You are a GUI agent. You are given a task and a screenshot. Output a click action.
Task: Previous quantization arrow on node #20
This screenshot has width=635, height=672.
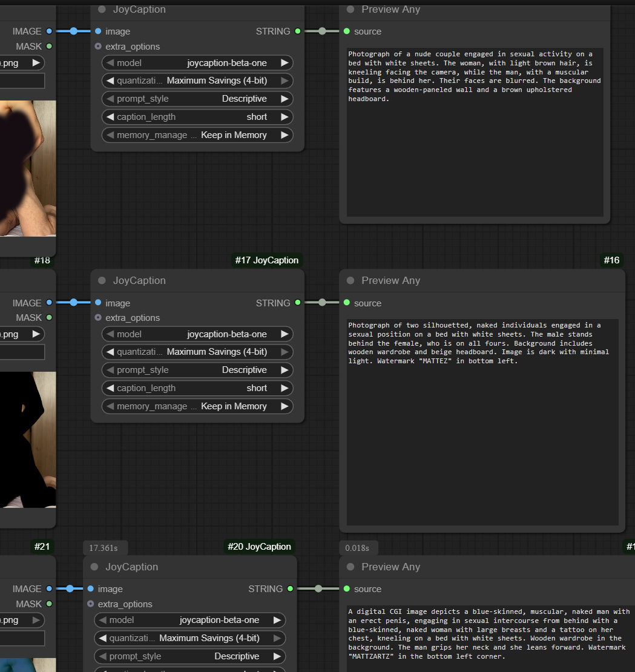click(102, 638)
